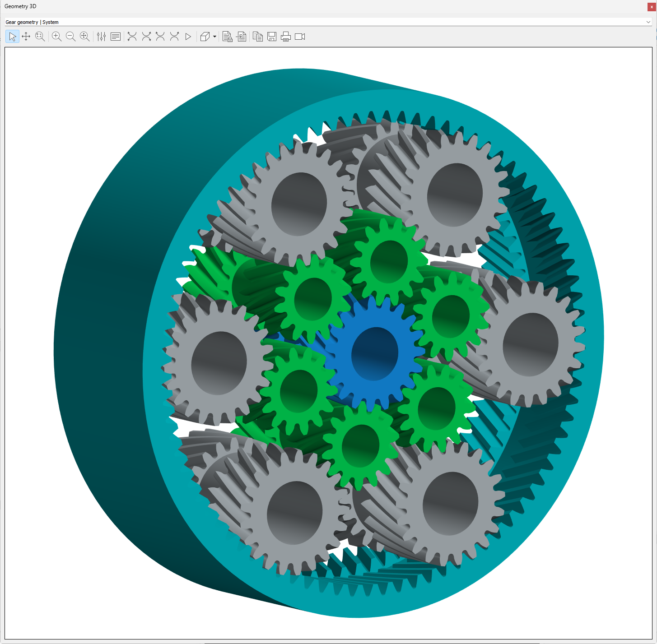The height and width of the screenshot is (644, 657).
Task: Click the locked document icon
Action: (228, 37)
